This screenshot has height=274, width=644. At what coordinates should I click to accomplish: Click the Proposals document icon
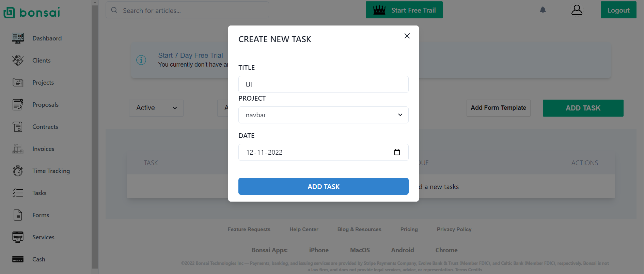pos(18,104)
